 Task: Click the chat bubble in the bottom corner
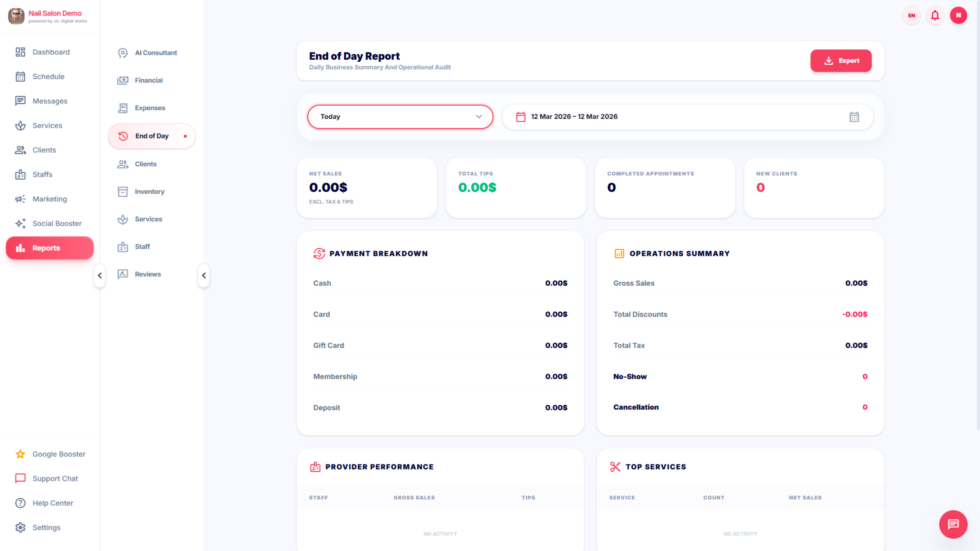click(953, 524)
